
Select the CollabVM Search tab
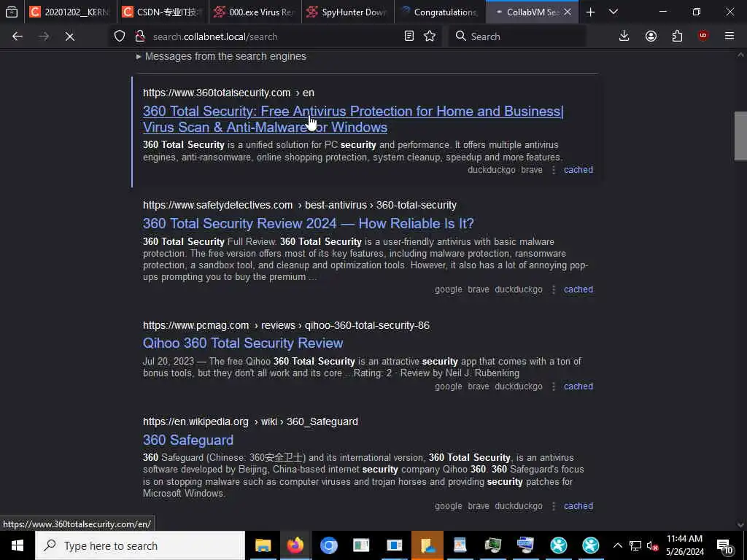click(527, 12)
